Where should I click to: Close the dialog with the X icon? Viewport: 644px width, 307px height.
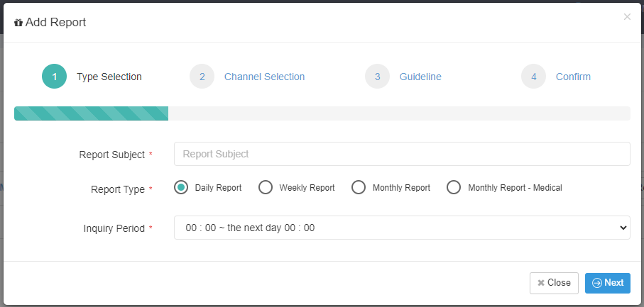point(627,17)
